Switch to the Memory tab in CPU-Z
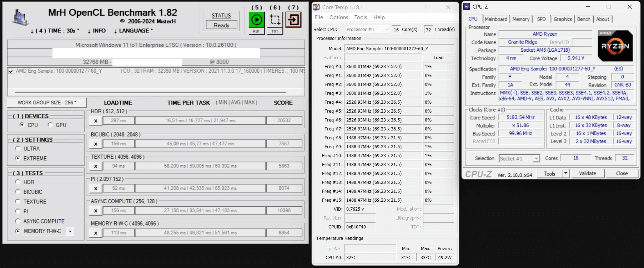The image size is (644, 268). tap(521, 19)
